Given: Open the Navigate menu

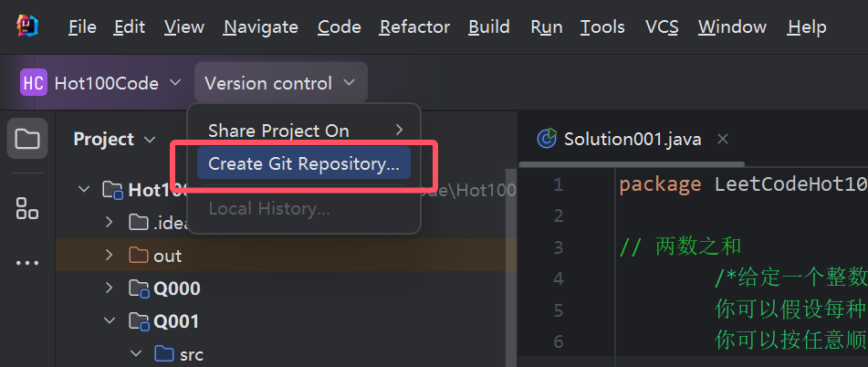Looking at the screenshot, I should (x=260, y=26).
